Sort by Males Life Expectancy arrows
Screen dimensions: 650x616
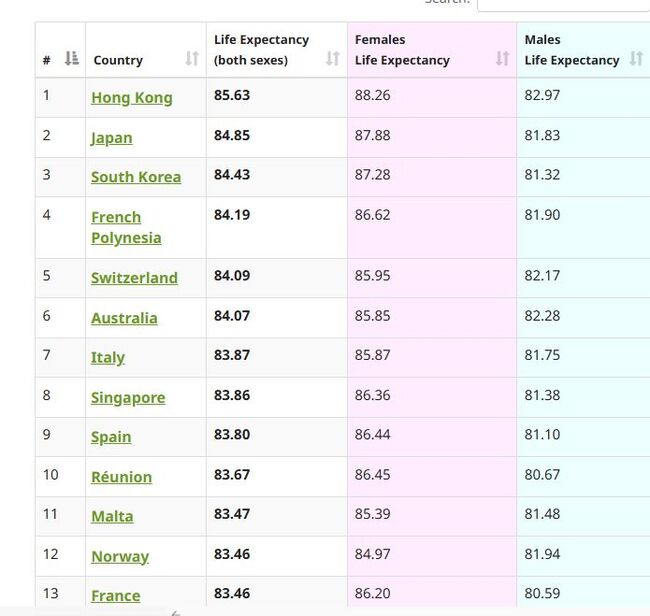[x=636, y=59]
